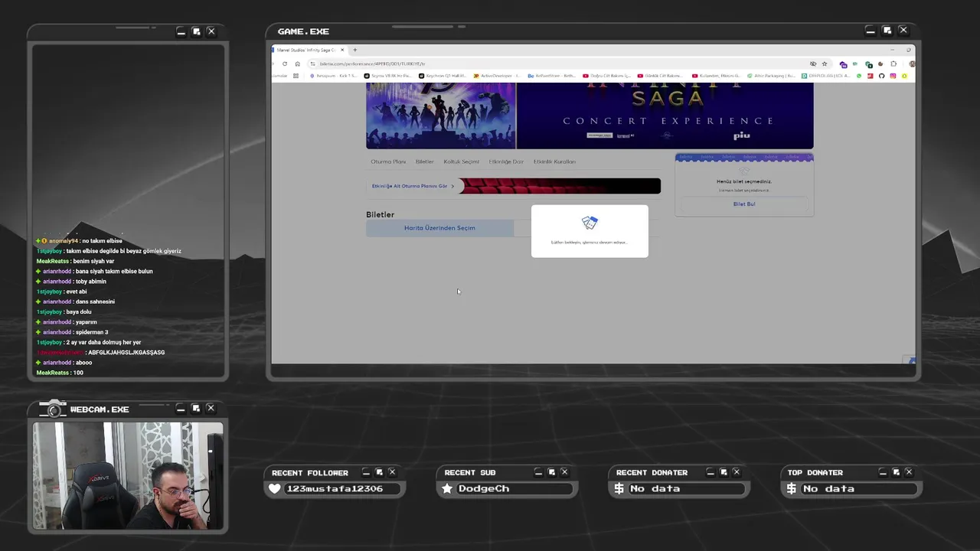Viewport: 980px width, 551px height.
Task: Click the Infinity Saga Concert Experience banner
Action: tap(665, 115)
